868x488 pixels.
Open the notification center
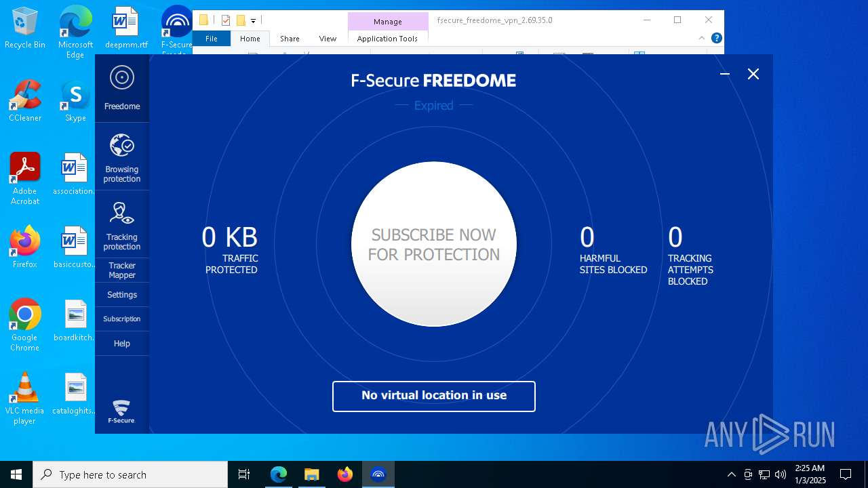(x=846, y=474)
